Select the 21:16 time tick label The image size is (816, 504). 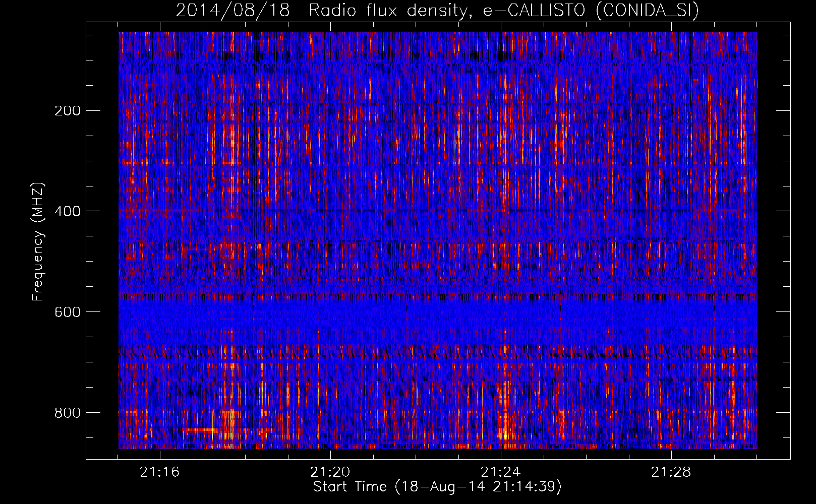click(x=160, y=472)
